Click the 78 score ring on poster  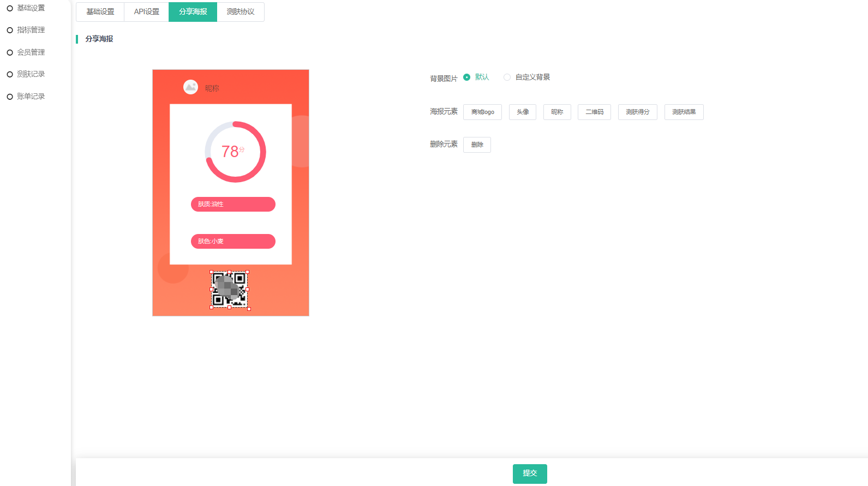click(235, 152)
